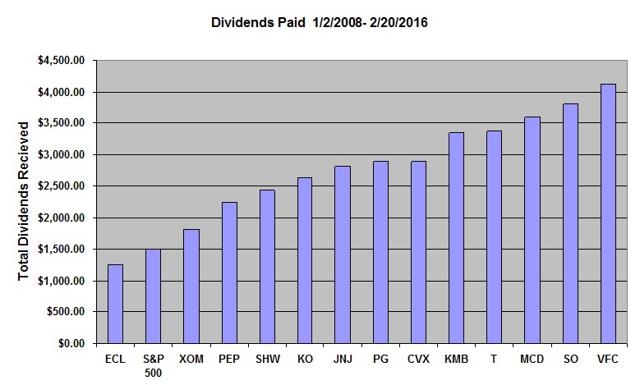Select the PG bar
640x385 pixels.
(x=380, y=252)
